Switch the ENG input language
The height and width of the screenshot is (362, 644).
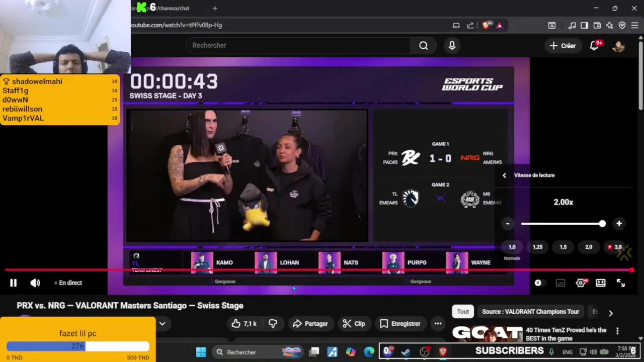point(568,352)
